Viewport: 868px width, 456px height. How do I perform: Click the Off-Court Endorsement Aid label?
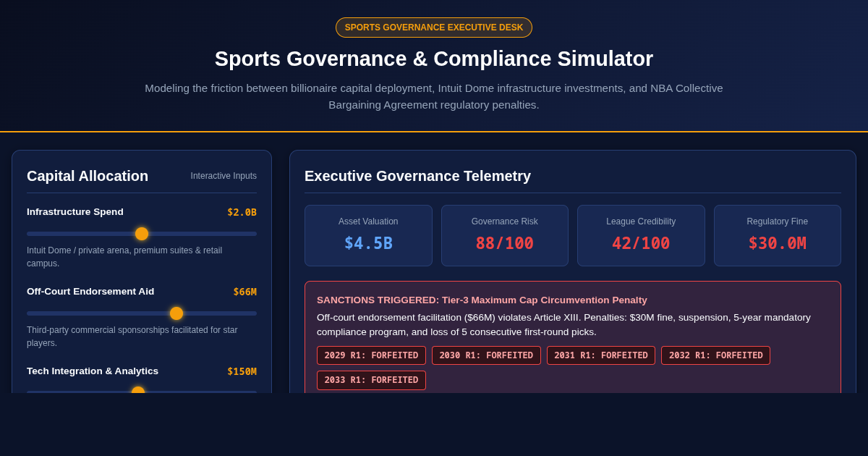(x=90, y=292)
